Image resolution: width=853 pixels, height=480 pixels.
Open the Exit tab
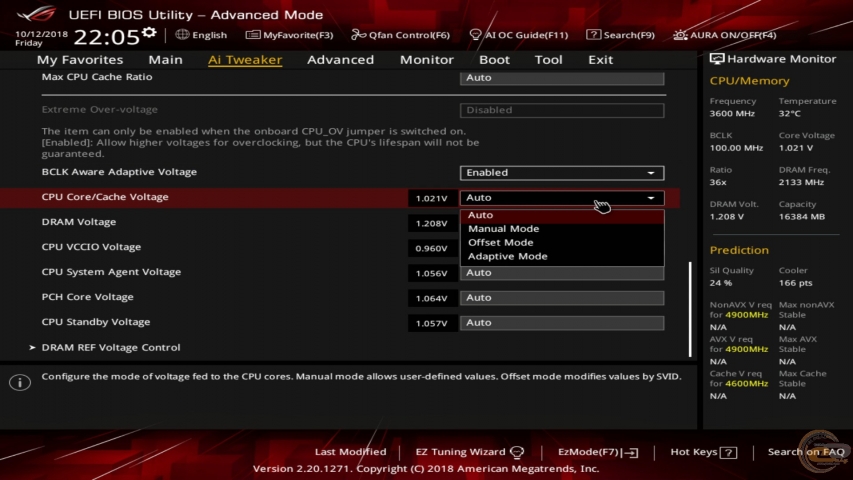point(601,59)
